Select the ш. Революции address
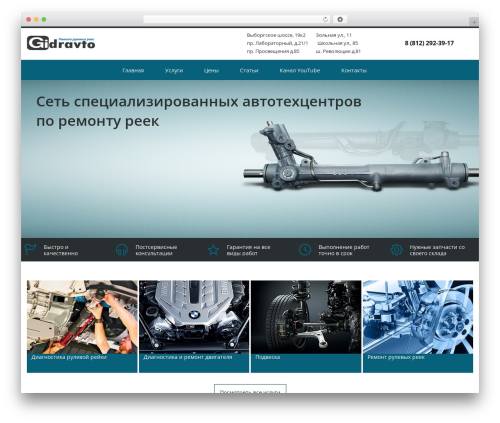This screenshot has width=500, height=423. (338, 51)
